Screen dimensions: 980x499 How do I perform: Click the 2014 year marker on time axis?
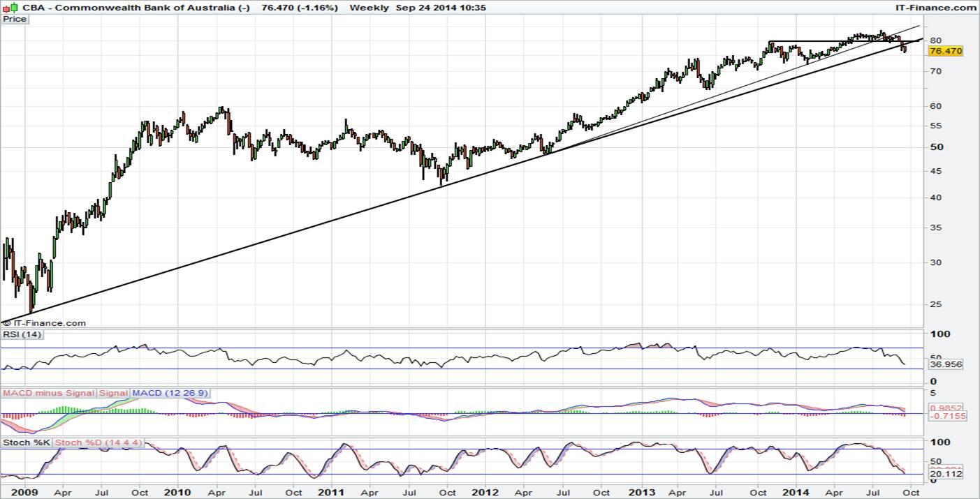[795, 492]
